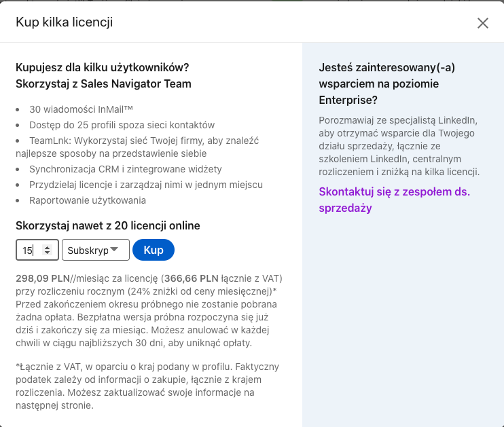This screenshot has height=427, width=504.
Task: Click the TeamLnk bullet text
Action: (137, 147)
